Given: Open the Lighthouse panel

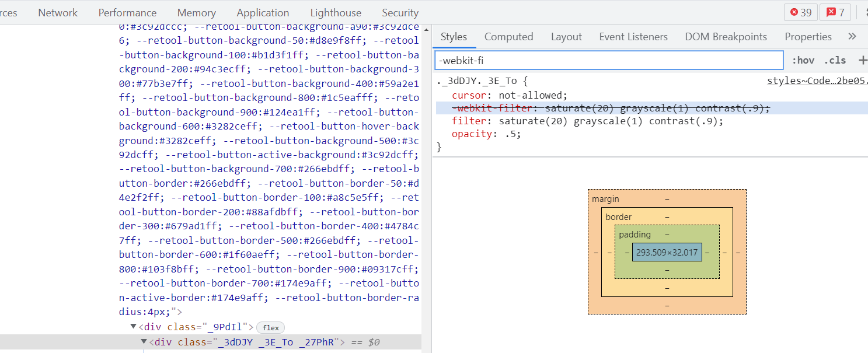Looking at the screenshot, I should point(336,12).
